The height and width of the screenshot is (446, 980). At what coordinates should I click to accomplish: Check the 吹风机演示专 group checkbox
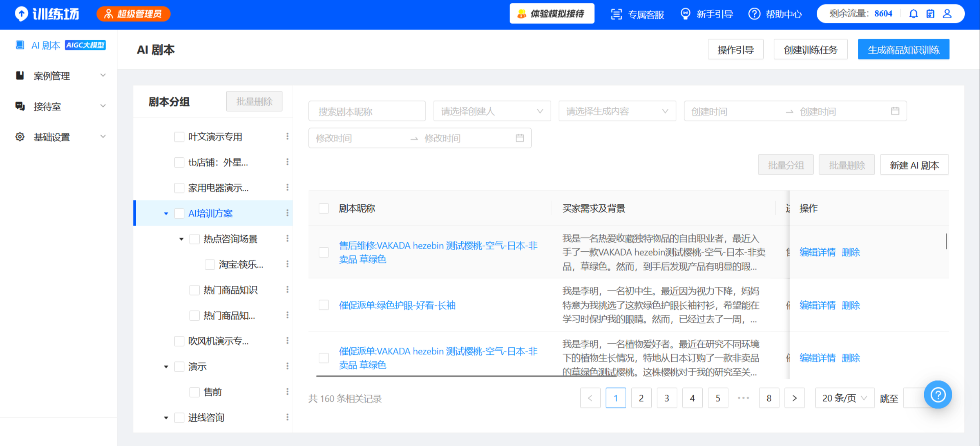tap(179, 341)
